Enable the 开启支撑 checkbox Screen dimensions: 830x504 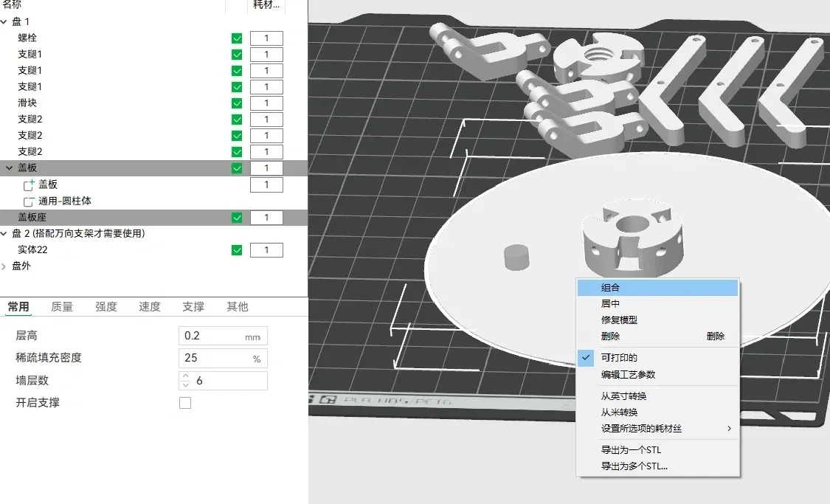point(184,403)
